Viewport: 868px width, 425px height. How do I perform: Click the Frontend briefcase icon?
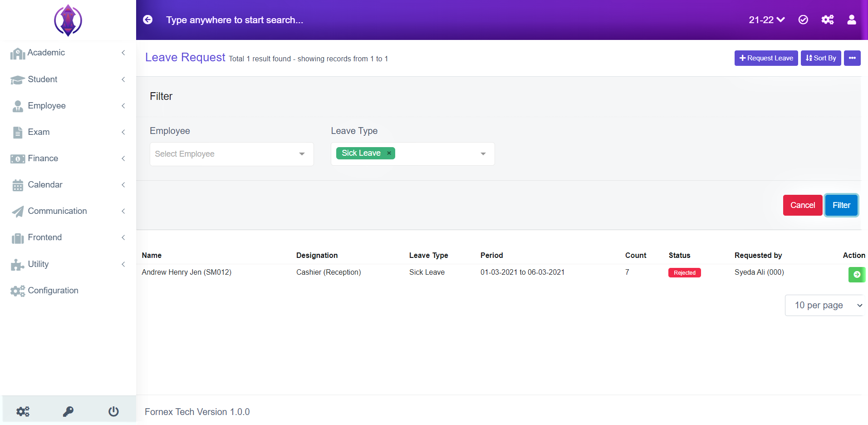18,238
